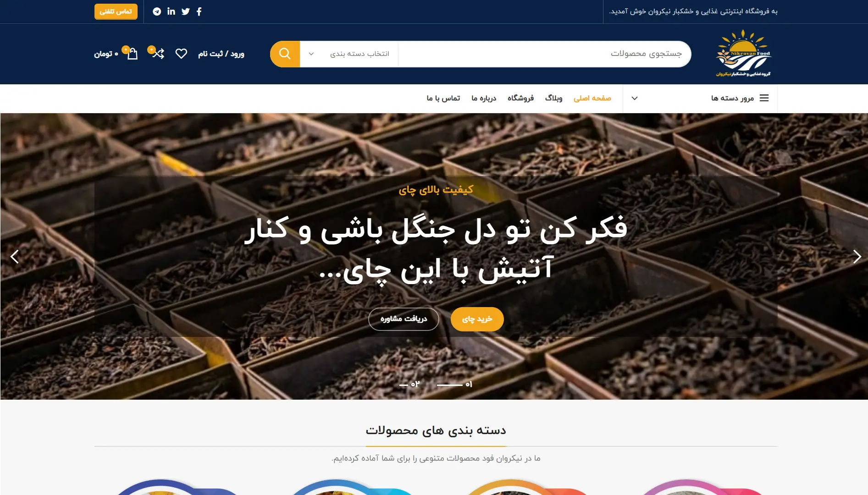Image resolution: width=868 pixels, height=495 pixels.
Task: Jump to slide 02 indicator
Action: tap(409, 384)
